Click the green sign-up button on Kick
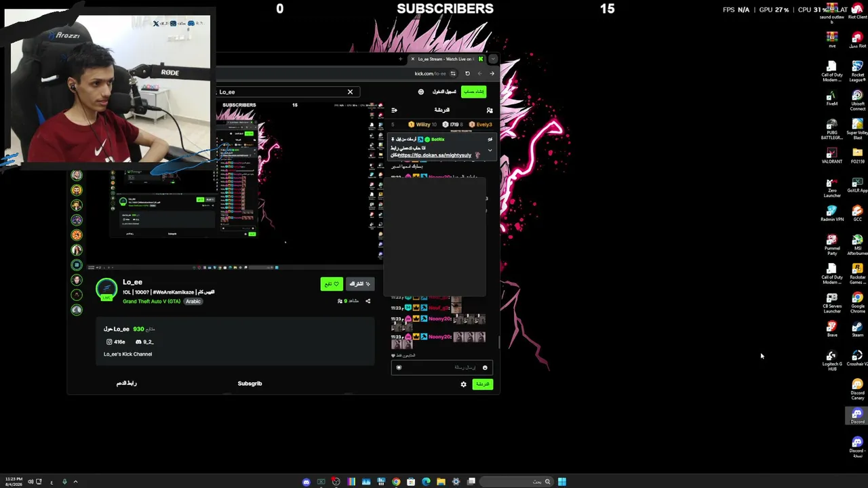868x488 pixels. coord(474,91)
